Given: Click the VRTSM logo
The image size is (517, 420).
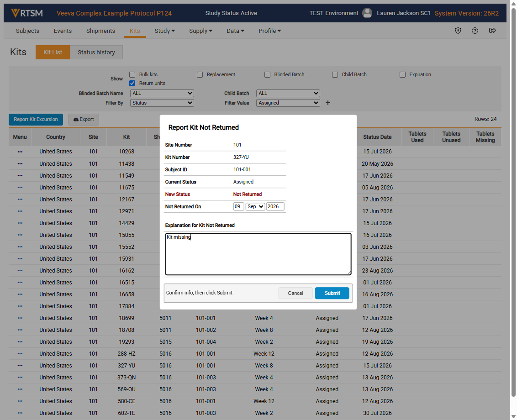Looking at the screenshot, I should [27, 13].
